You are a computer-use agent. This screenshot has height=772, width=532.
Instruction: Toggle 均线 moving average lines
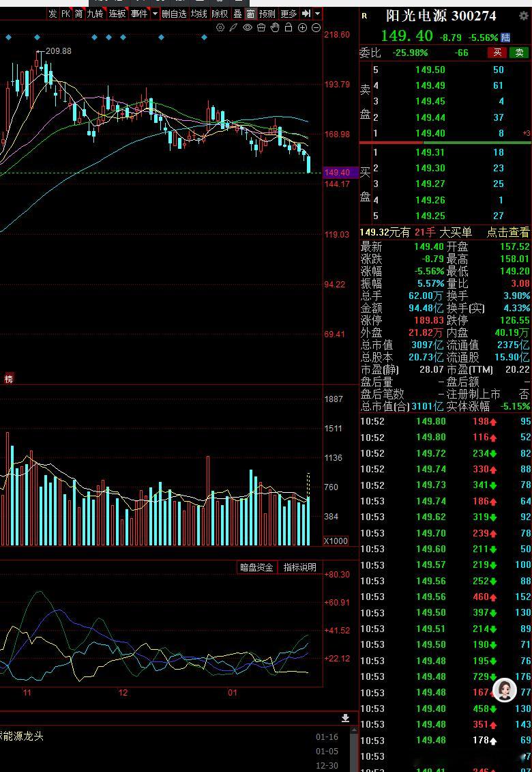(199, 14)
